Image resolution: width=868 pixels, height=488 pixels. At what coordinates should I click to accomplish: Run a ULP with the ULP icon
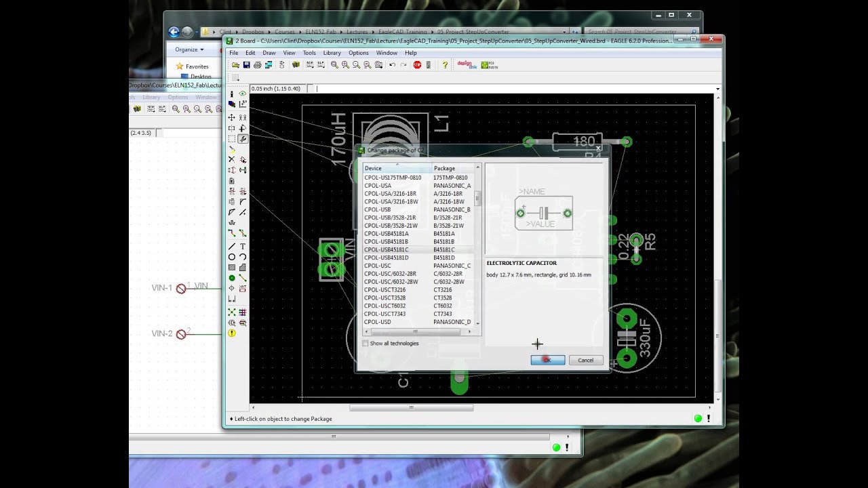click(x=321, y=65)
